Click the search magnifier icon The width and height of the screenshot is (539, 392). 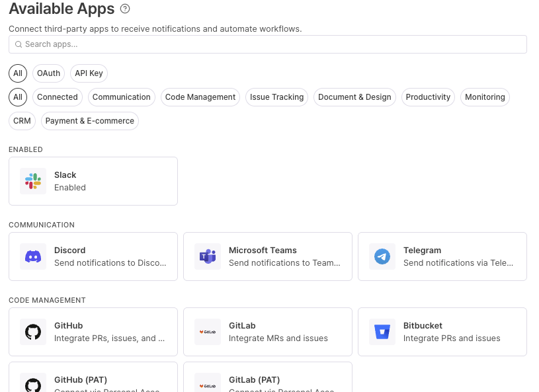tap(19, 44)
